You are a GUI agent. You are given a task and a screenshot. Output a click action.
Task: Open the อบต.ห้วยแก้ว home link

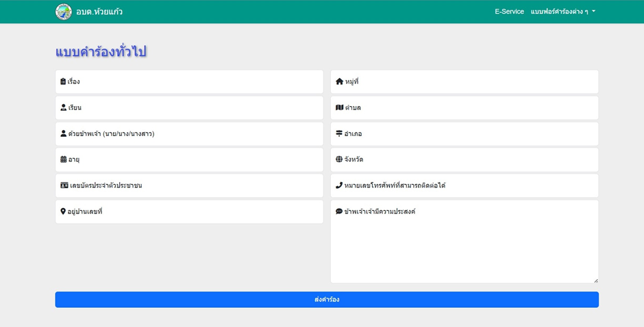tap(99, 12)
